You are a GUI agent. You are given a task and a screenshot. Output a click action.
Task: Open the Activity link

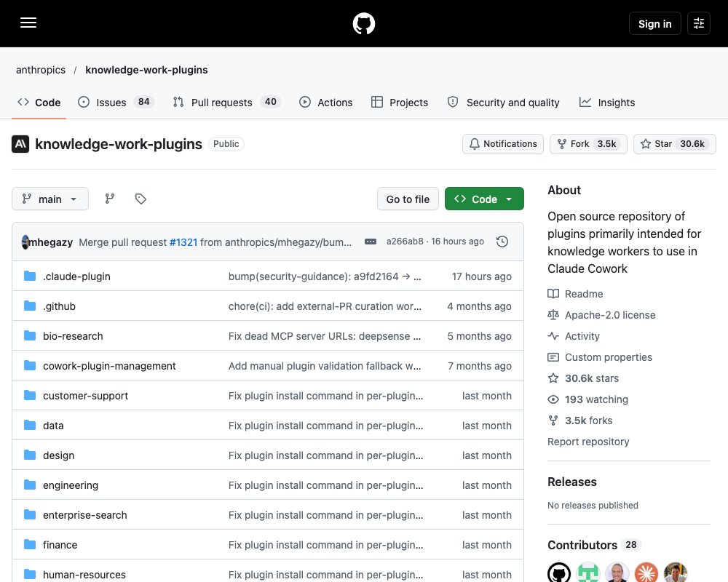coord(582,336)
